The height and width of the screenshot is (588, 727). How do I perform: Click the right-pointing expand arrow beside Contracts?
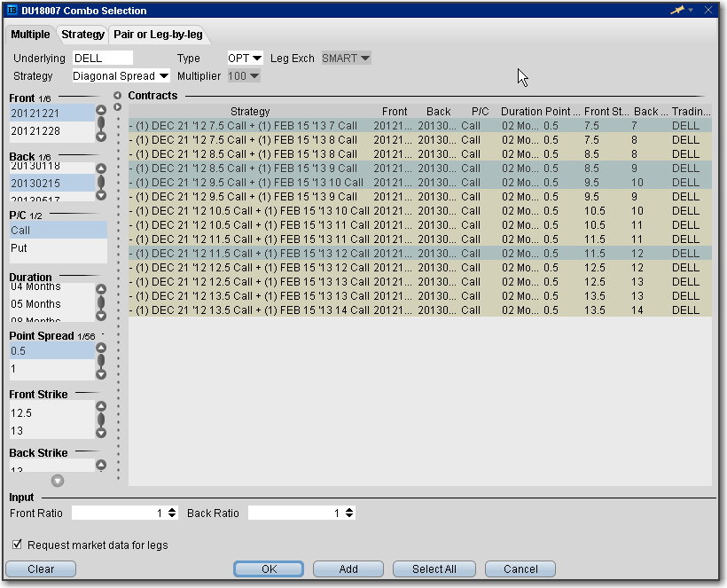coord(117,106)
